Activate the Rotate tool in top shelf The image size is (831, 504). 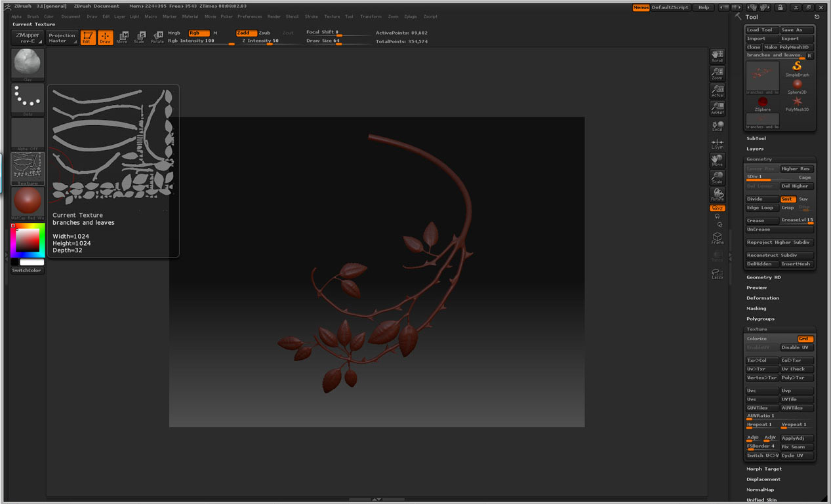[x=157, y=37]
